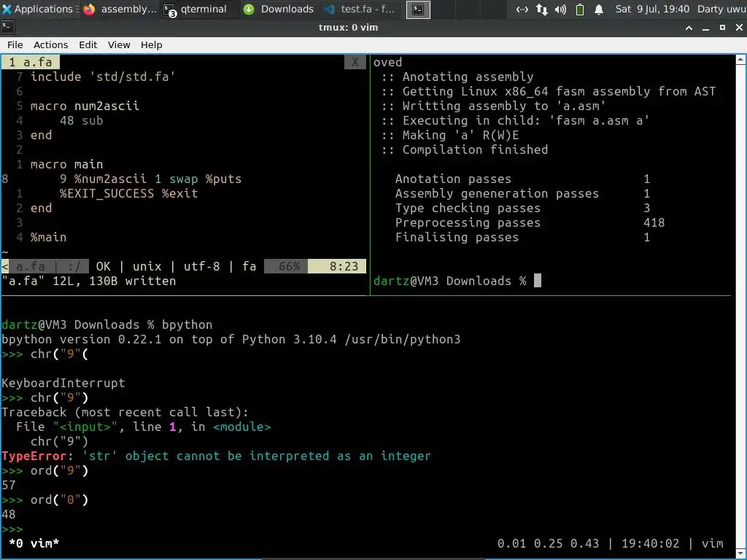The height and width of the screenshot is (560, 747).
Task: Click the unix fileformat in statusline
Action: 147,266
